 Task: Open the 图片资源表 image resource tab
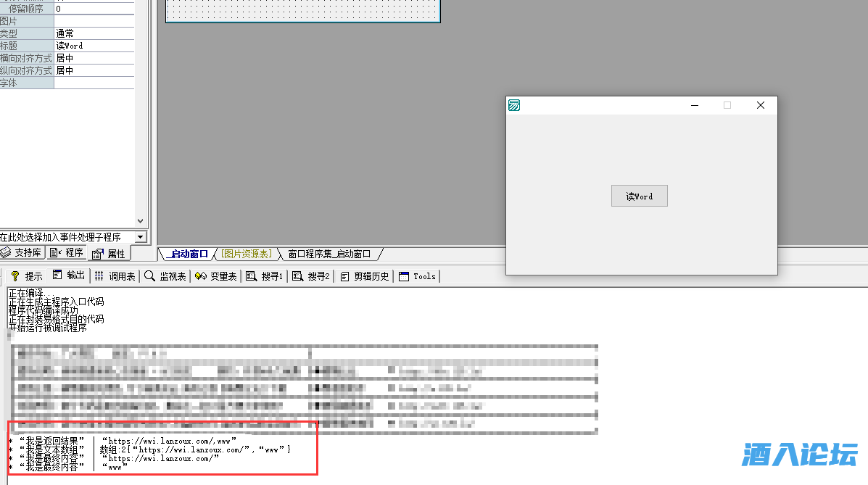(x=247, y=254)
